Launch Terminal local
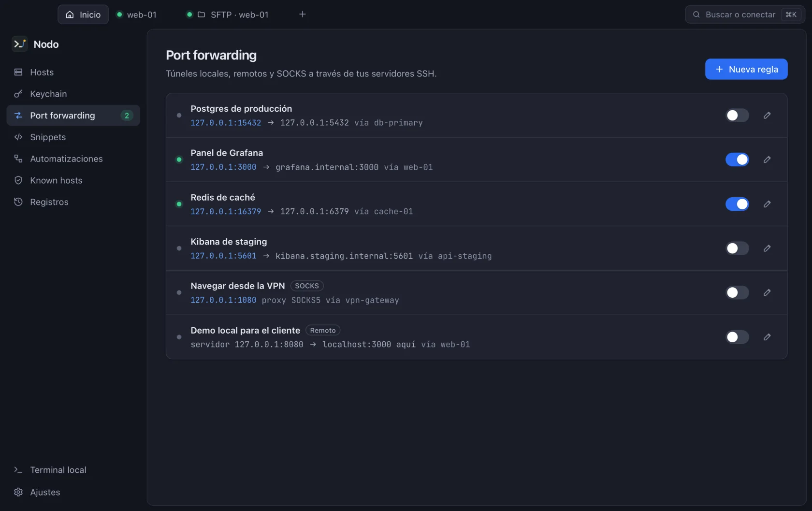 tap(73, 470)
